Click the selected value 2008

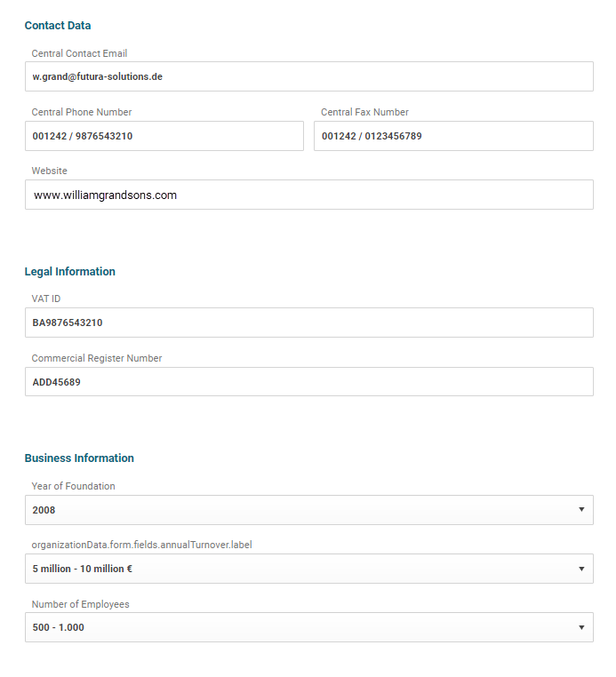tap(44, 510)
